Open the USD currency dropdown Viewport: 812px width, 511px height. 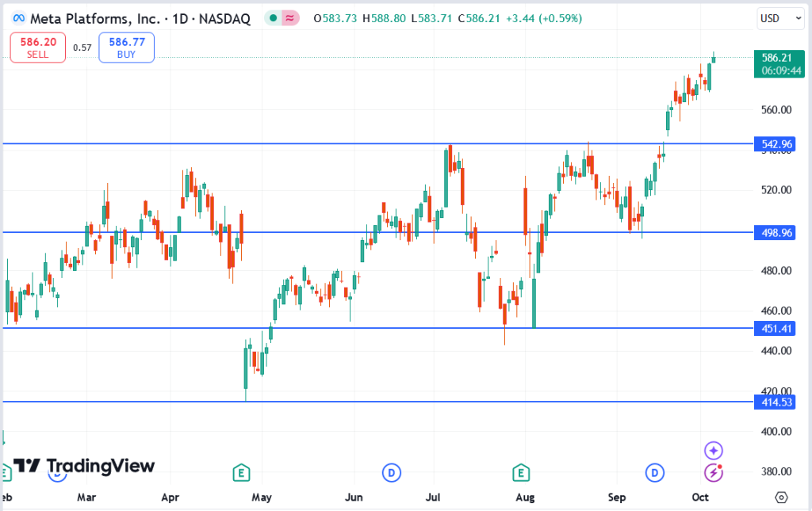pos(781,19)
